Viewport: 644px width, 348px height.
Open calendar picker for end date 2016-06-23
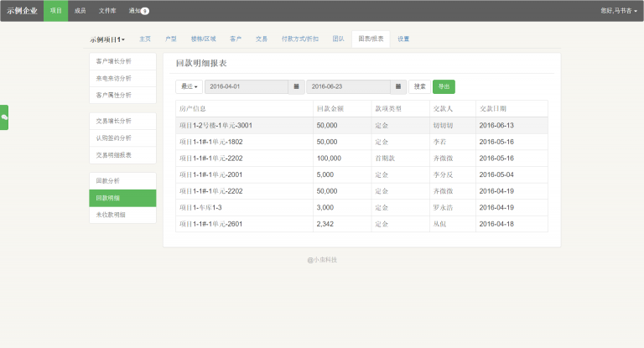tap(398, 86)
